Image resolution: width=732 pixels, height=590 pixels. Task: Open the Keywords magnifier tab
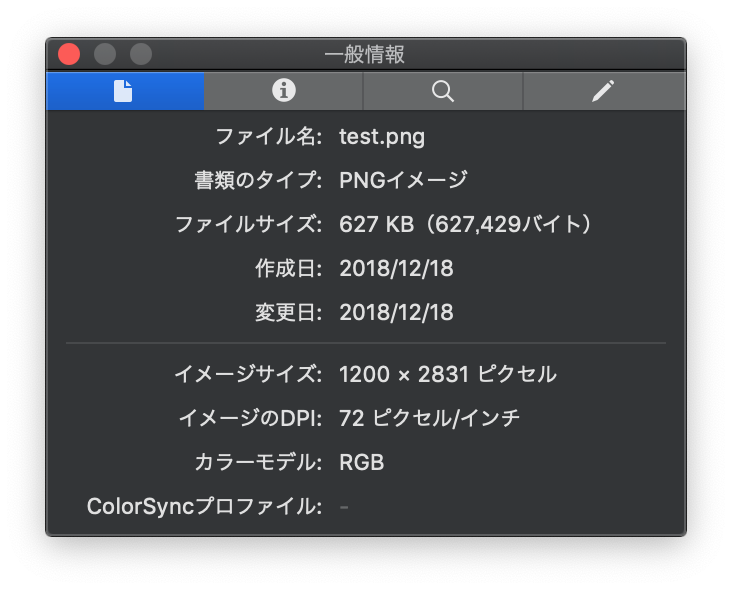443,91
